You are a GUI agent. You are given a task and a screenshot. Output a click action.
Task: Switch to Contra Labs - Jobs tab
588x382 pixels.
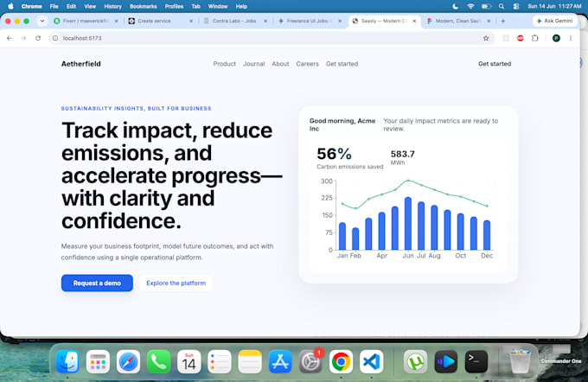235,21
